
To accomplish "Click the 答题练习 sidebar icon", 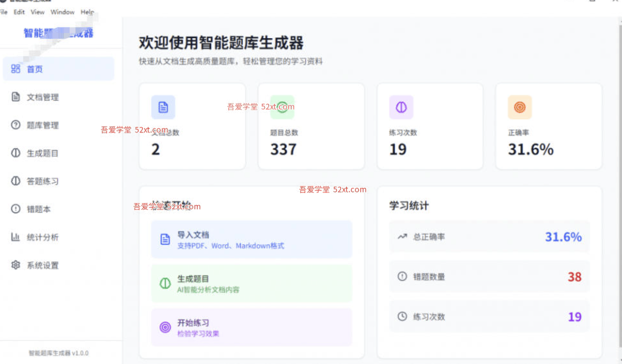I will [16, 181].
